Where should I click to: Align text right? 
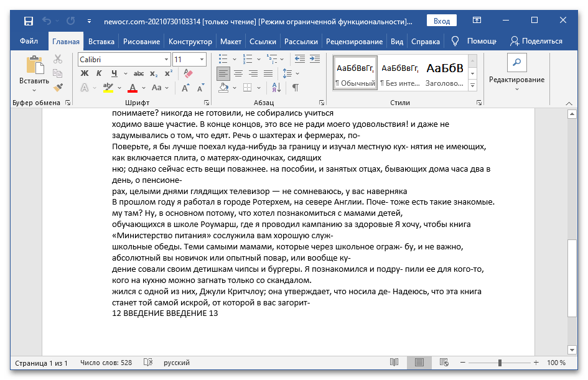pyautogui.click(x=253, y=73)
